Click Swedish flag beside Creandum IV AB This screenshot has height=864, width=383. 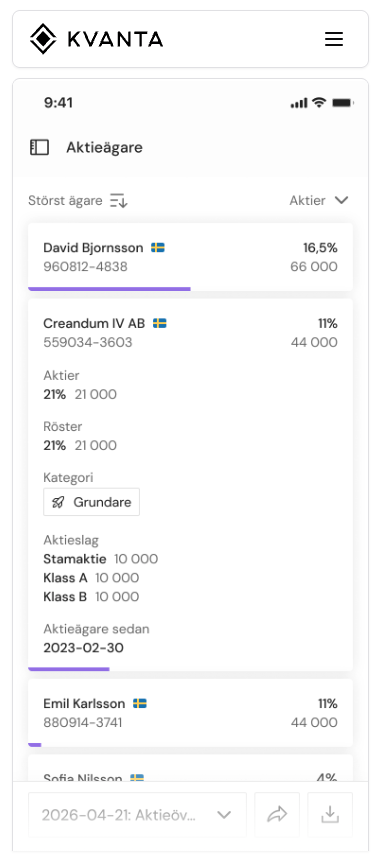point(160,323)
